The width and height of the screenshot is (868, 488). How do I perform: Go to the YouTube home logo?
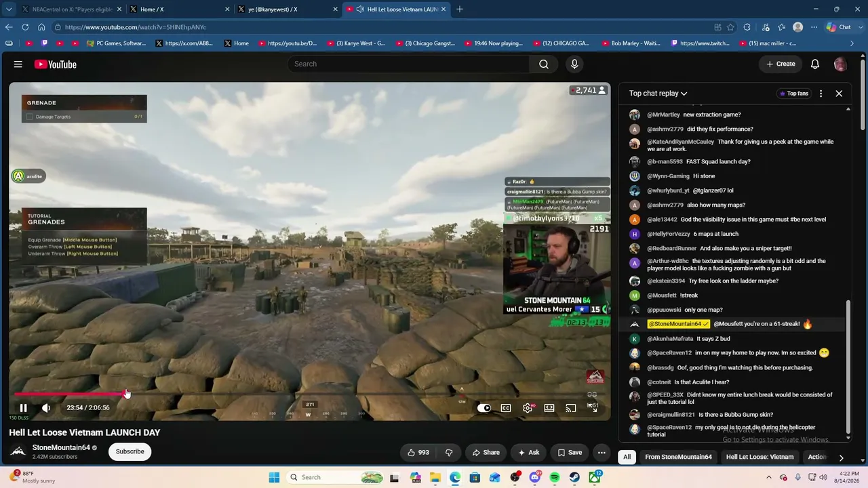coord(56,64)
